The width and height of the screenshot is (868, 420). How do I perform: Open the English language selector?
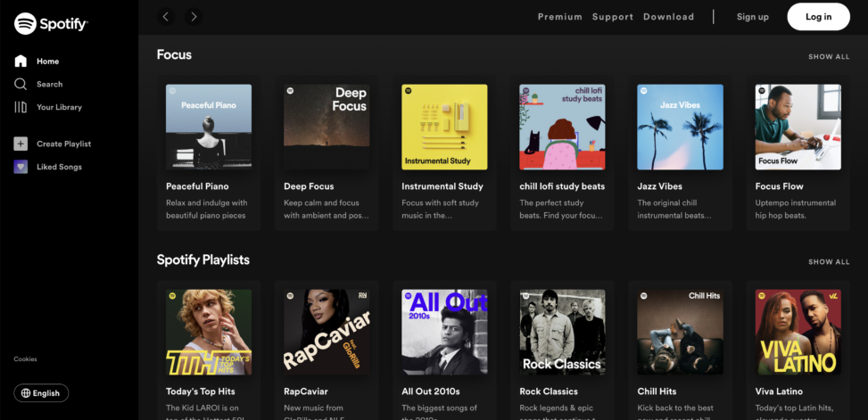(x=41, y=393)
